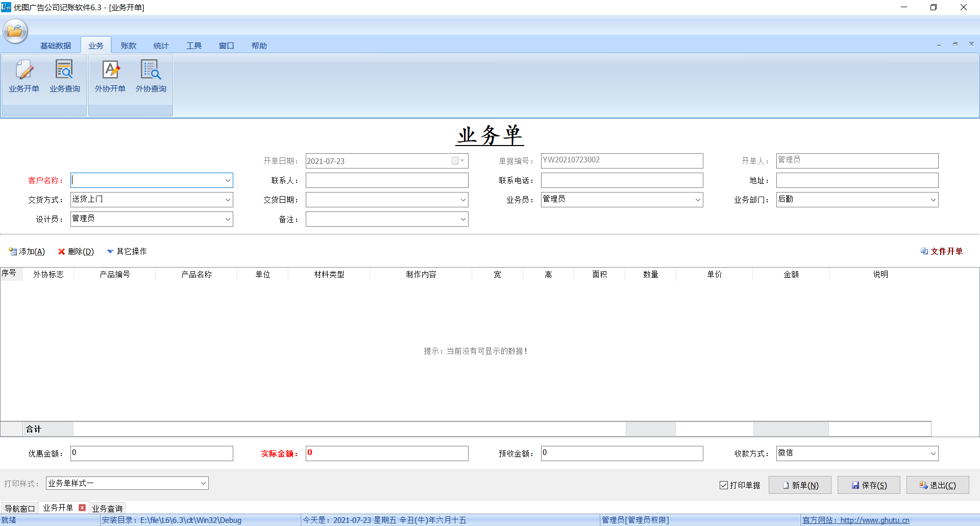The width and height of the screenshot is (980, 526).
Task: Toggle the 打印单据 checkbox
Action: (x=724, y=485)
